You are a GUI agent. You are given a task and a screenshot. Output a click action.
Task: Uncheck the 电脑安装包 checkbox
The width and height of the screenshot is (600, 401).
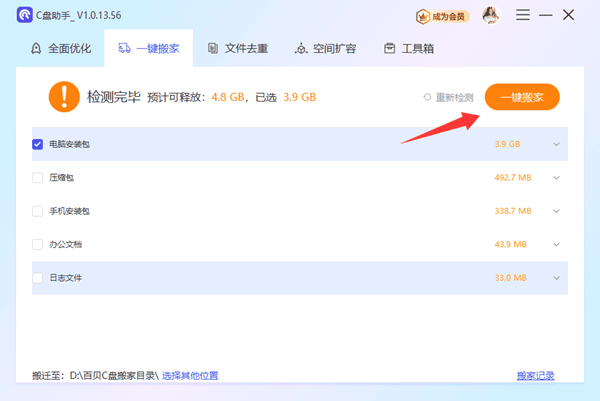point(38,144)
